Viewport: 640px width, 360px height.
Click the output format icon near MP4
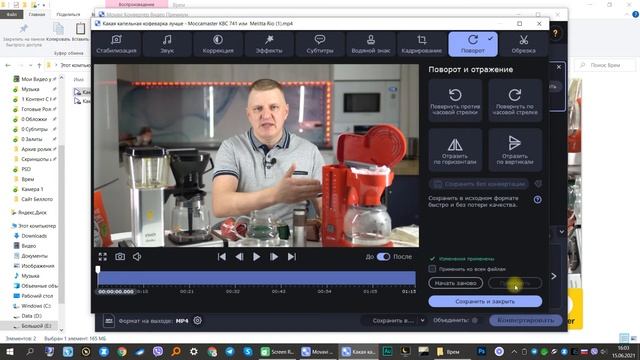[x=109, y=321]
